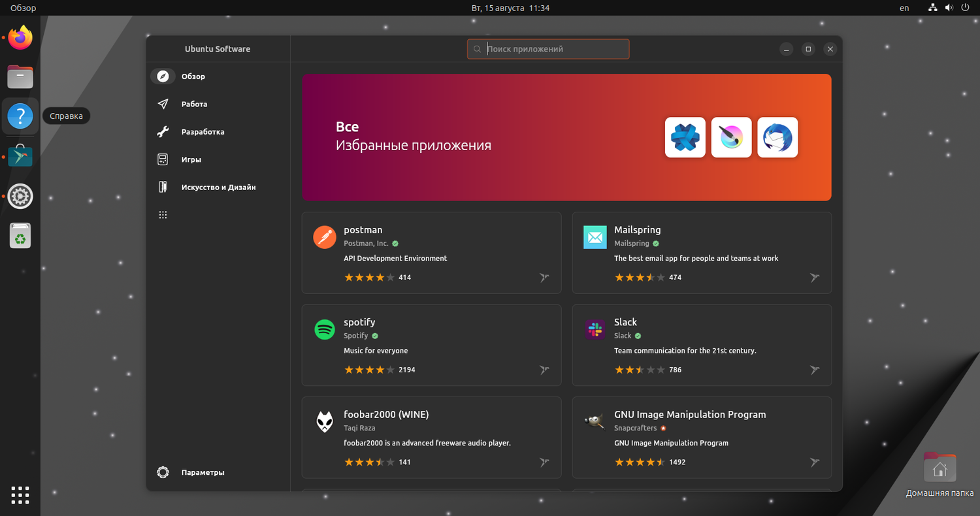980x516 pixels.
Task: Click the Поиск приложений search field
Action: coord(548,49)
